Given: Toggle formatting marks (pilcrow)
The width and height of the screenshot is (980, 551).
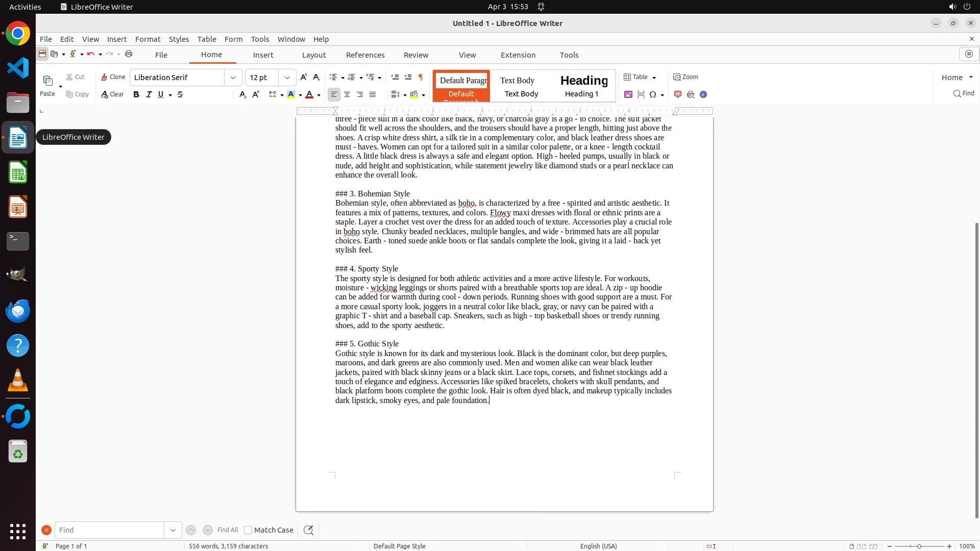Looking at the screenshot, I should coord(421,77).
